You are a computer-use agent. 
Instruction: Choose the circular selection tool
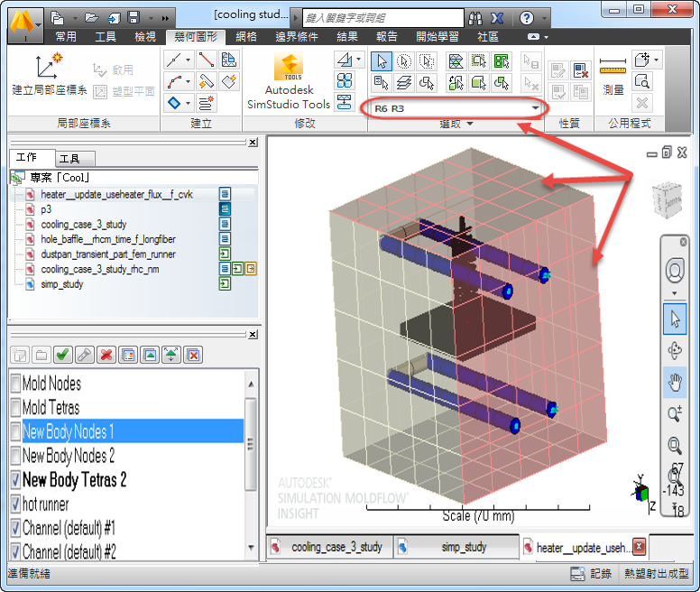404,61
